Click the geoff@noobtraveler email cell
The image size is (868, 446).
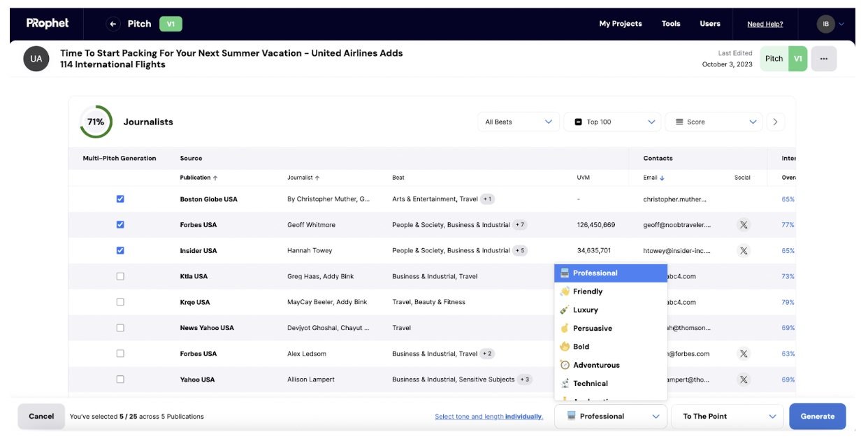677,225
